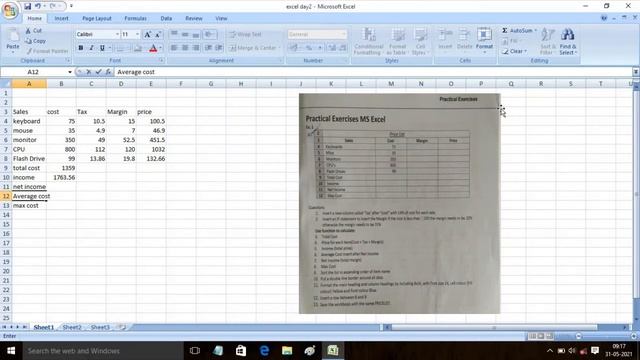Increase font size with Grow Font

[x=147, y=34]
